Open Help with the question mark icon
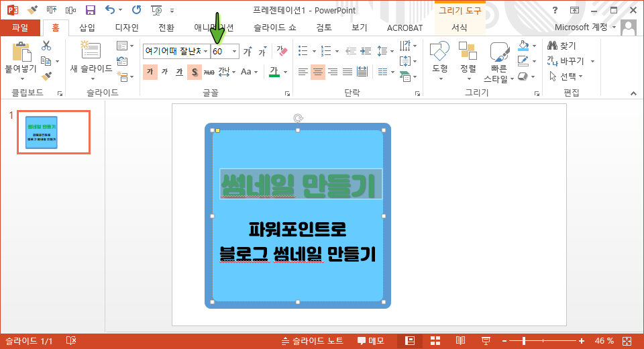This screenshot has width=644, height=349. point(555,10)
